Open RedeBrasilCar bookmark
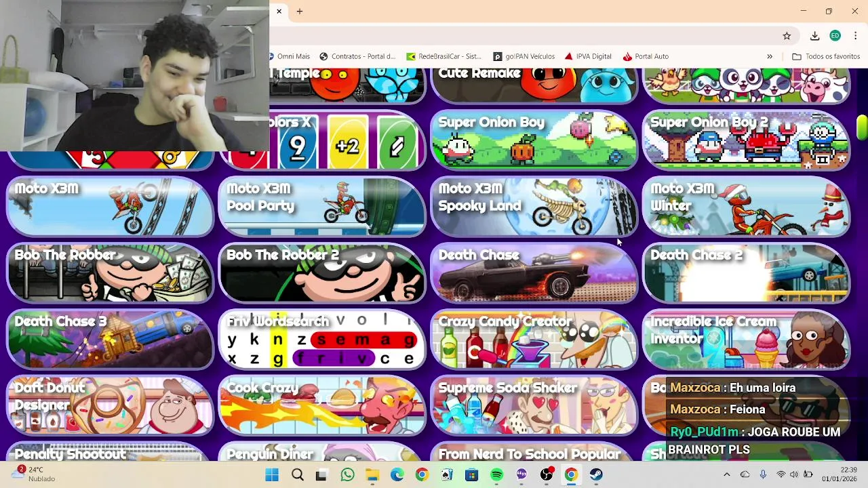 coord(443,56)
